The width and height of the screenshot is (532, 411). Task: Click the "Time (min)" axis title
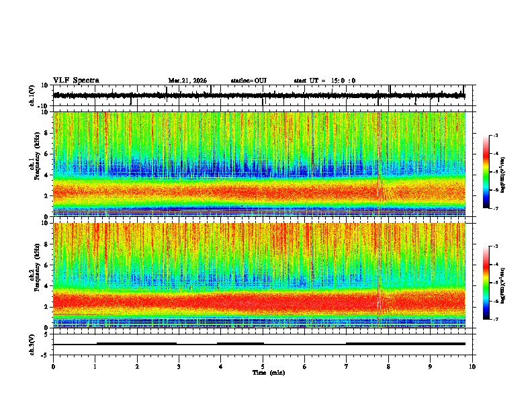(269, 373)
